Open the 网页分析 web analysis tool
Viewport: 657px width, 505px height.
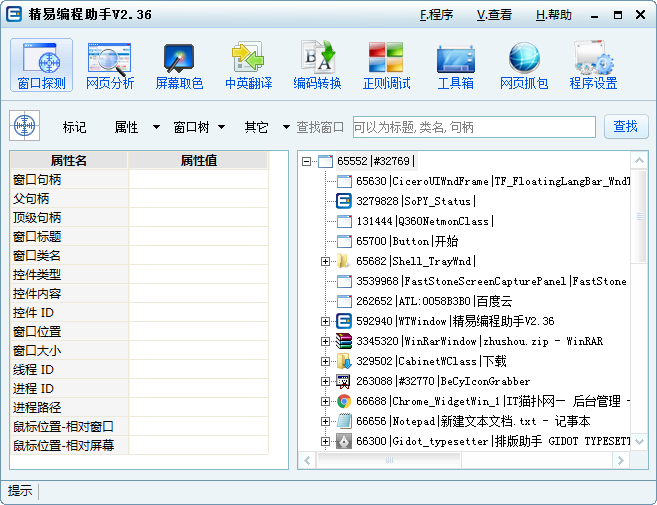coord(110,65)
